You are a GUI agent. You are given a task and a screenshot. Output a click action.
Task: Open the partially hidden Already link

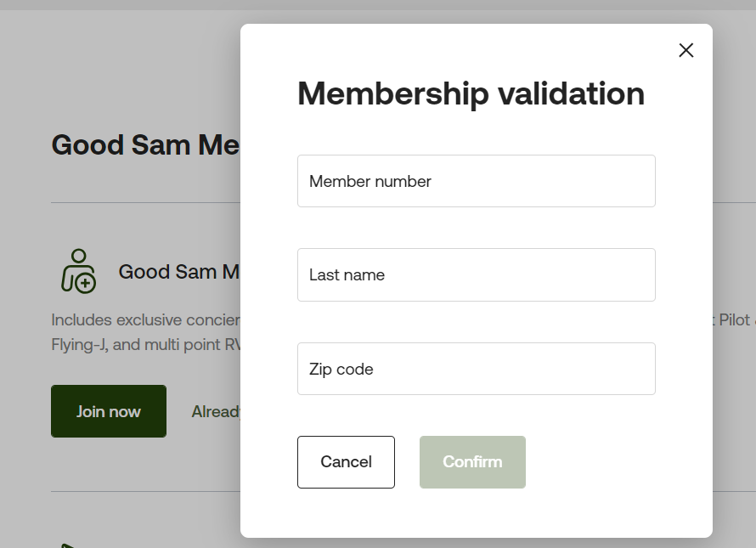[x=216, y=411]
